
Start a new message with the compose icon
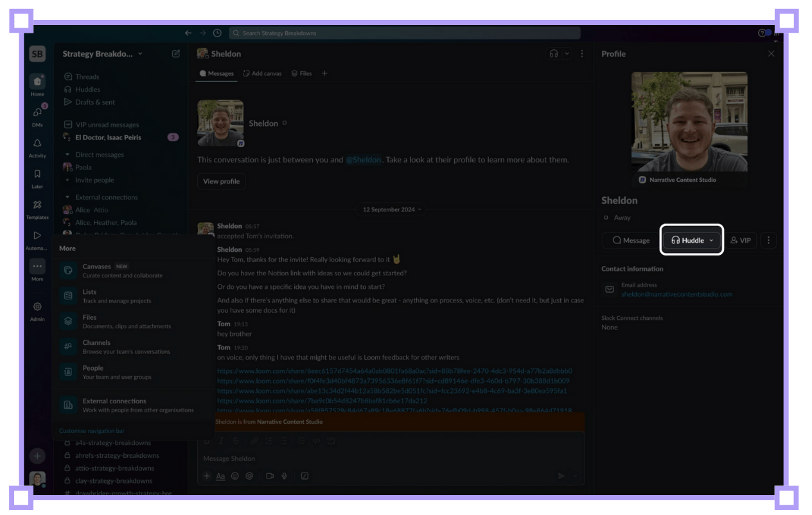176,54
